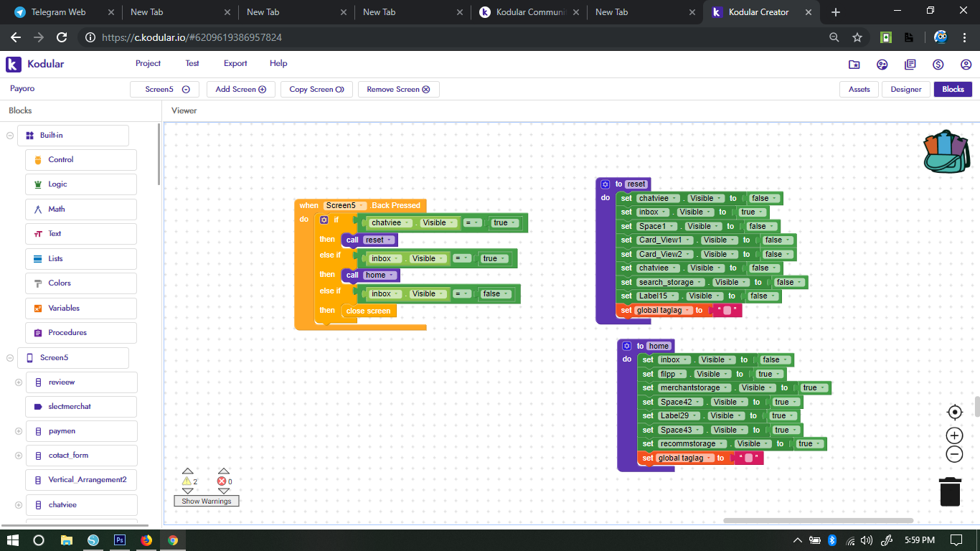Zoom out with the minus icon
The height and width of the screenshot is (551, 980).
(954, 454)
